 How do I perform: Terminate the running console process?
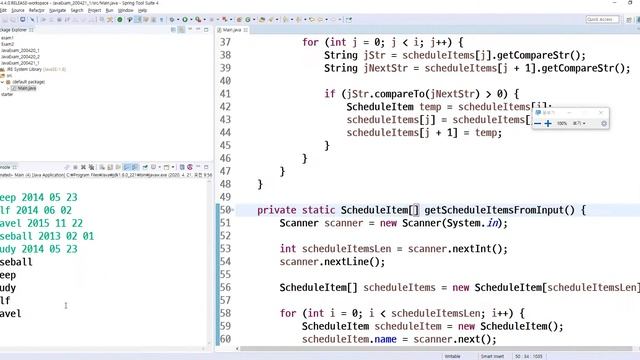76,167
